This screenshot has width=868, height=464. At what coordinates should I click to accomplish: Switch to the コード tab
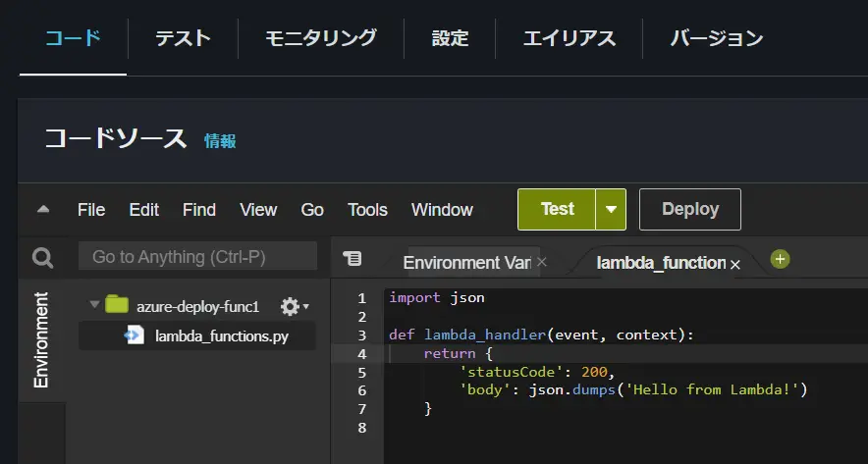[x=73, y=38]
